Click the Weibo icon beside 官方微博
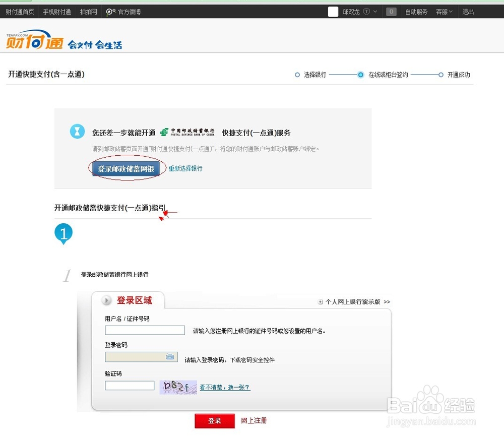The height and width of the screenshot is (439, 504). (x=110, y=12)
